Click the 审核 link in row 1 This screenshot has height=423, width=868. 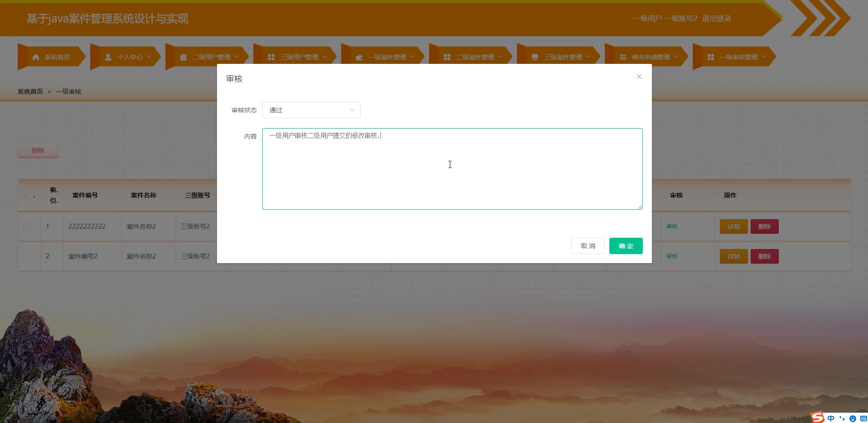coord(672,226)
